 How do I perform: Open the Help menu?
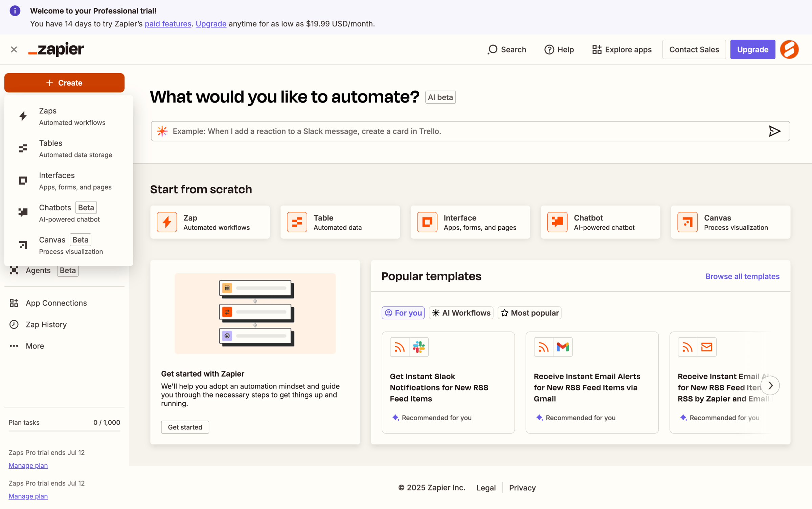559,49
